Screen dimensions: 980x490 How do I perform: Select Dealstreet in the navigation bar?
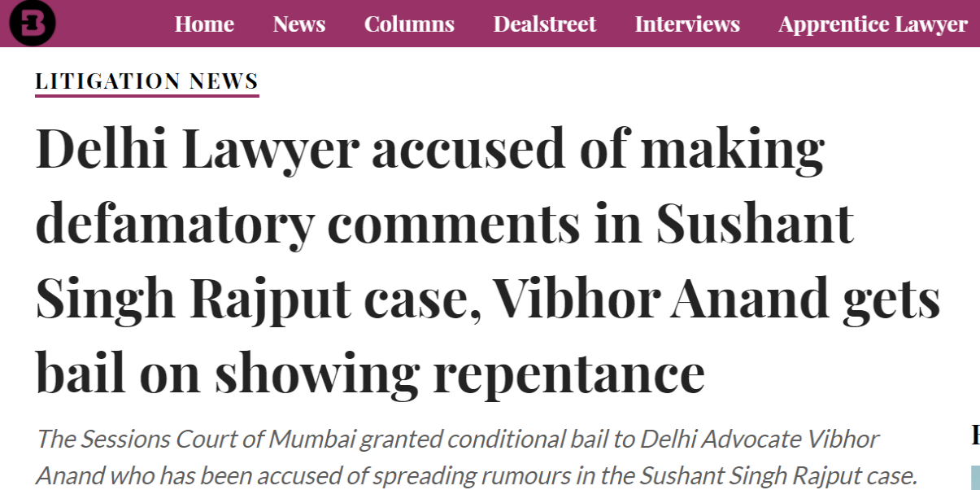coord(545,24)
